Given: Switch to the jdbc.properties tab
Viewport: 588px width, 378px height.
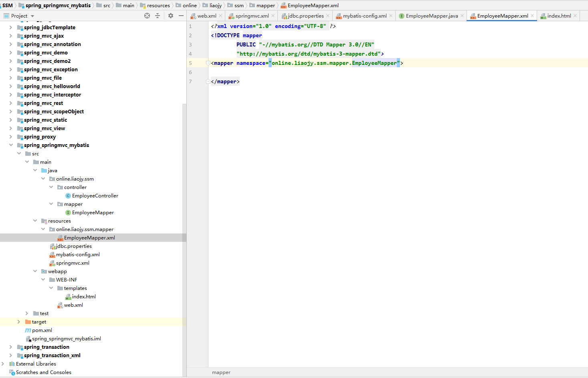Looking at the screenshot, I should [x=306, y=16].
